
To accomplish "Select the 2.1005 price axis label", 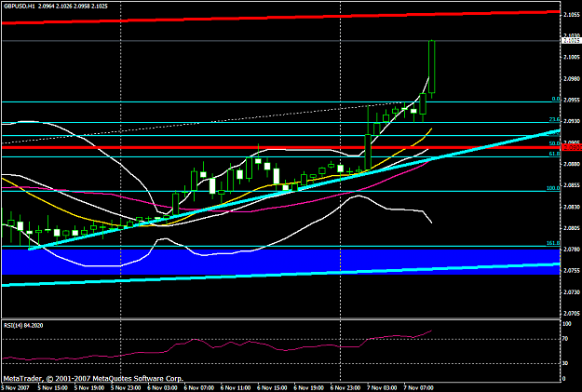I will [x=572, y=57].
